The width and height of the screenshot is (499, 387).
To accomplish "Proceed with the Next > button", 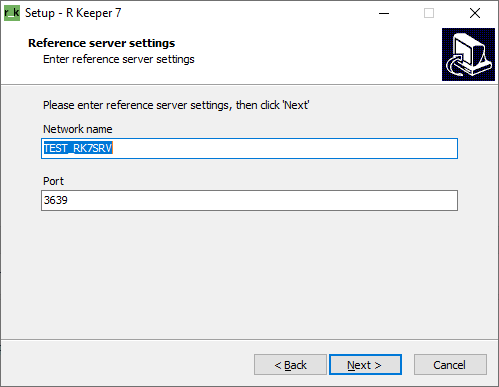I will coord(365,365).
